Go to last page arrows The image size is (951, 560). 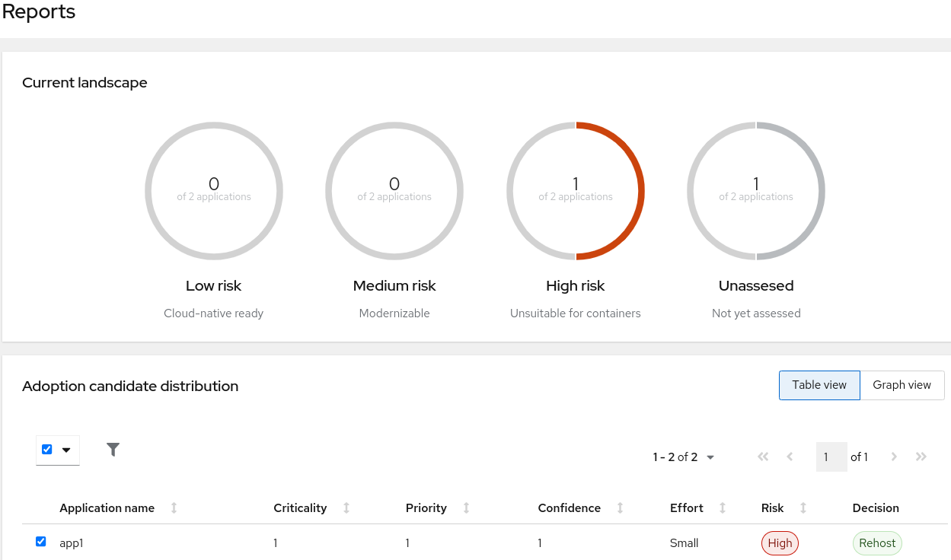921,457
